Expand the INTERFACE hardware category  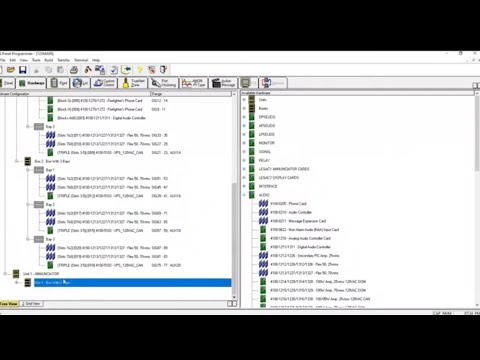pos(244,186)
